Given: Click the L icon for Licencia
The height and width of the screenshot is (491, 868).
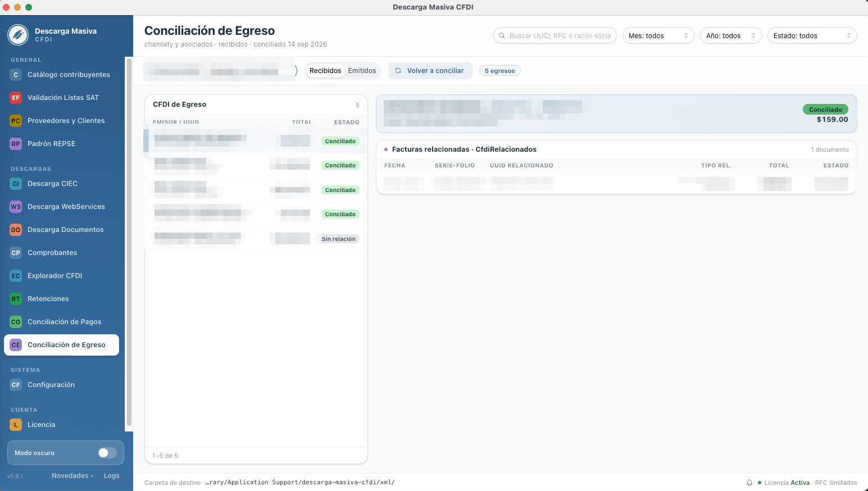Looking at the screenshot, I should 16,425.
